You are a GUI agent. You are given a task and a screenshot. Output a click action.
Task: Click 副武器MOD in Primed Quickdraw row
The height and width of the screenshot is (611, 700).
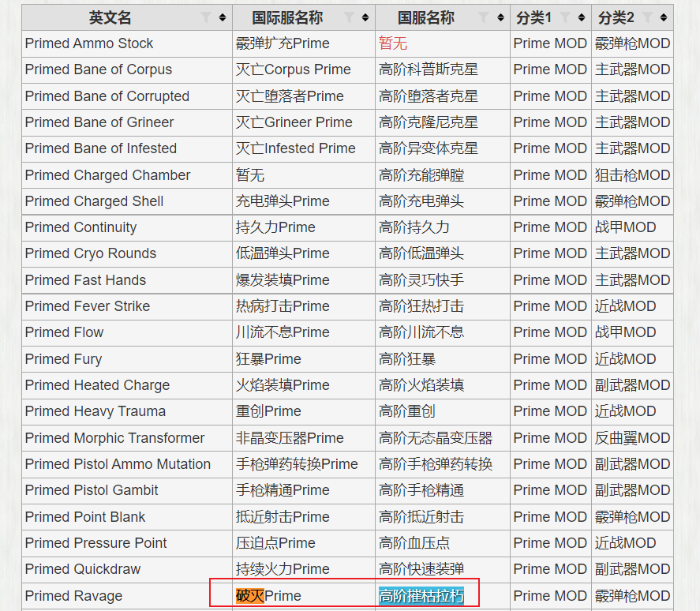(632, 569)
